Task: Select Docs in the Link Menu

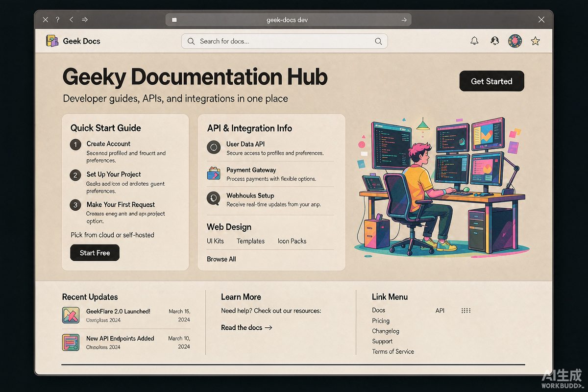Action: coord(379,310)
